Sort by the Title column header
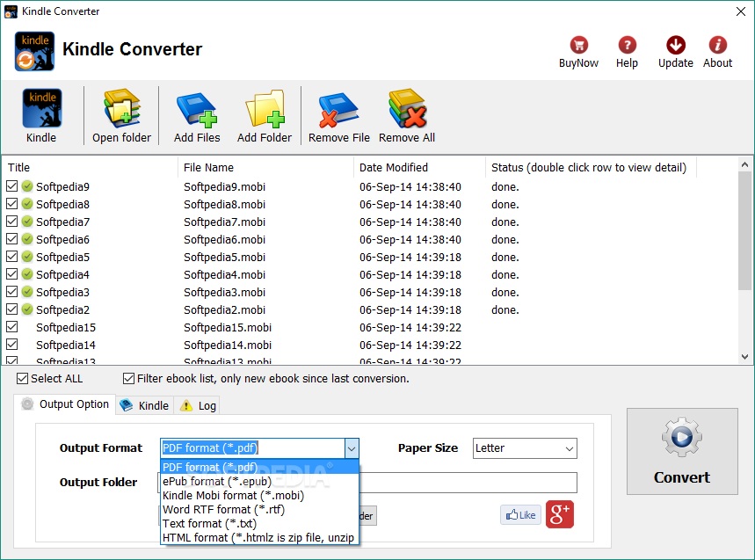Screen dimensions: 755x560 click(x=91, y=168)
